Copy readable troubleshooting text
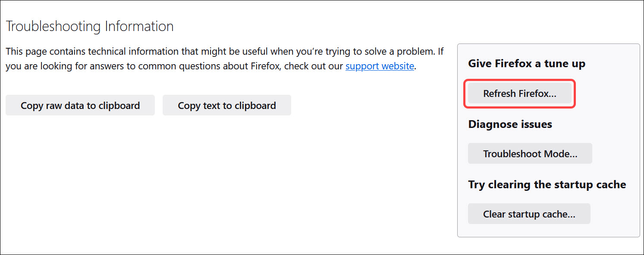The width and height of the screenshot is (644, 255). pos(226,105)
